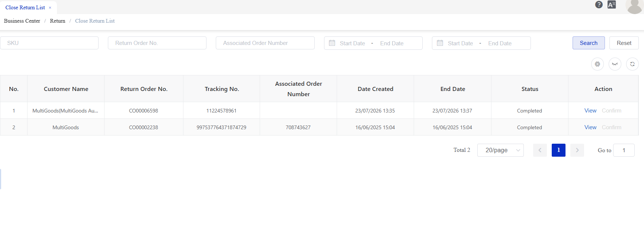Screen dimensions: 644x238
Task: Open the 20/page size dropdown
Action: 500,150
